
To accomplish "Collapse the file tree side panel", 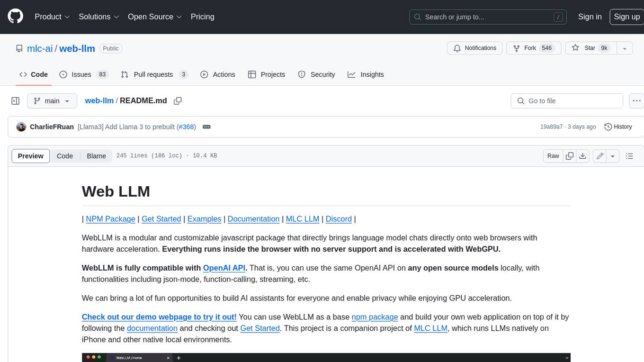I will tap(15, 101).
